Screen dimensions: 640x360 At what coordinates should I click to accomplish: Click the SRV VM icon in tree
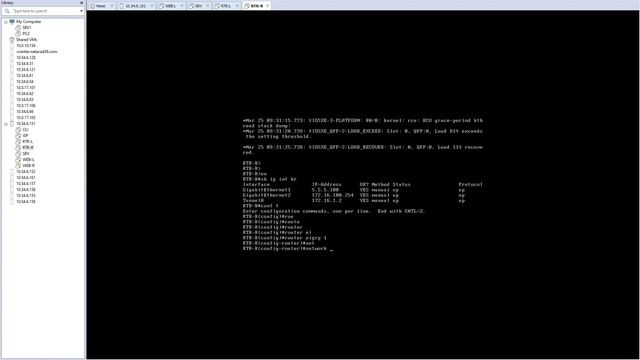[x=18, y=153]
